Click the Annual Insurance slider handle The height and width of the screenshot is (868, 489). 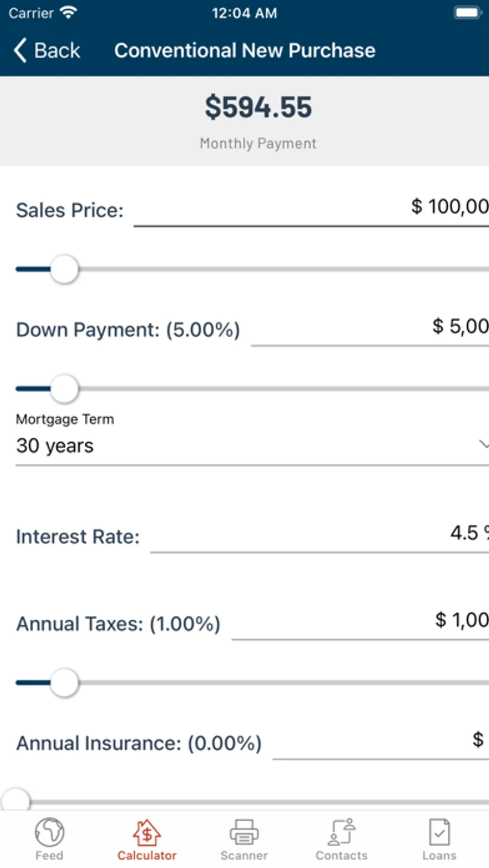[x=16, y=801]
